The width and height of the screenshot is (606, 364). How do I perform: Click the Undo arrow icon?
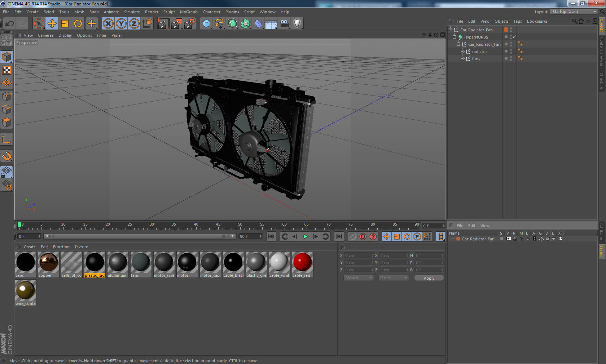tap(9, 24)
